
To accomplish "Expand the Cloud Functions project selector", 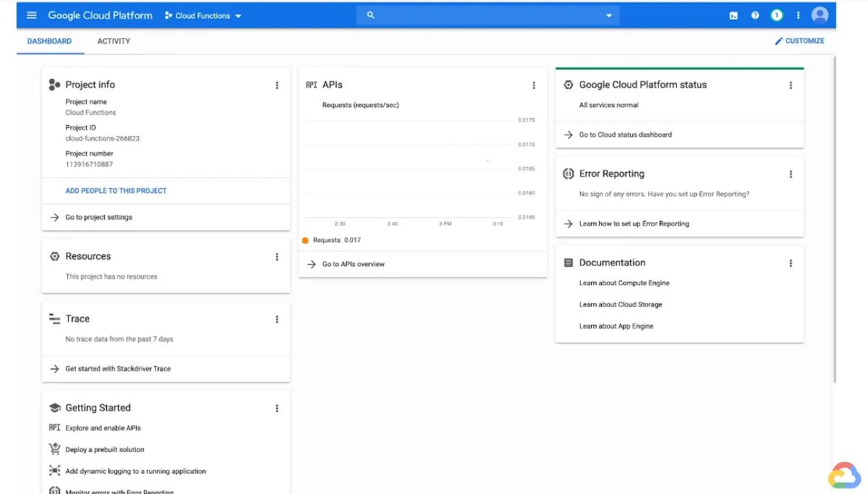I will pyautogui.click(x=203, y=16).
